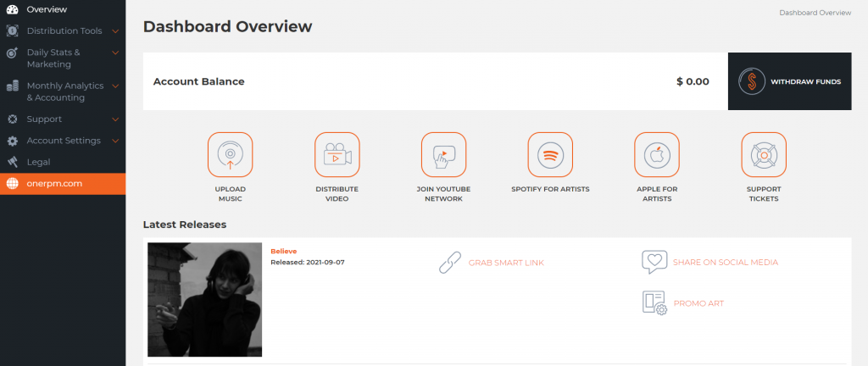Click the heart speech-bubble share icon
The width and height of the screenshot is (868, 366).
(654, 262)
